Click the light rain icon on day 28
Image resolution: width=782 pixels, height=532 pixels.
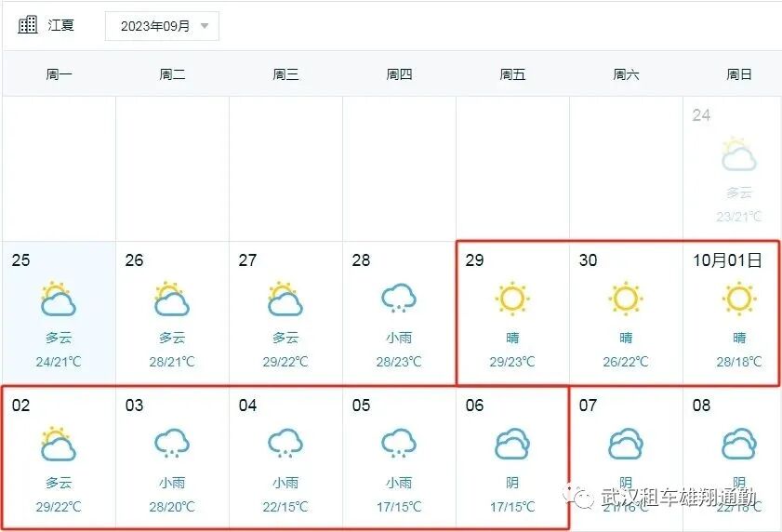[x=399, y=298]
